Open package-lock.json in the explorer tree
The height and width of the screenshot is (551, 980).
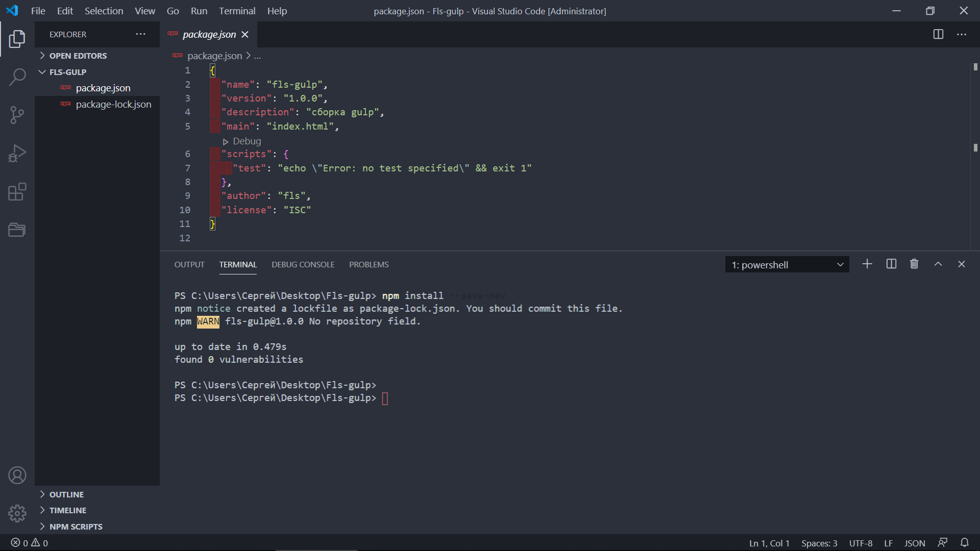[x=97, y=104]
